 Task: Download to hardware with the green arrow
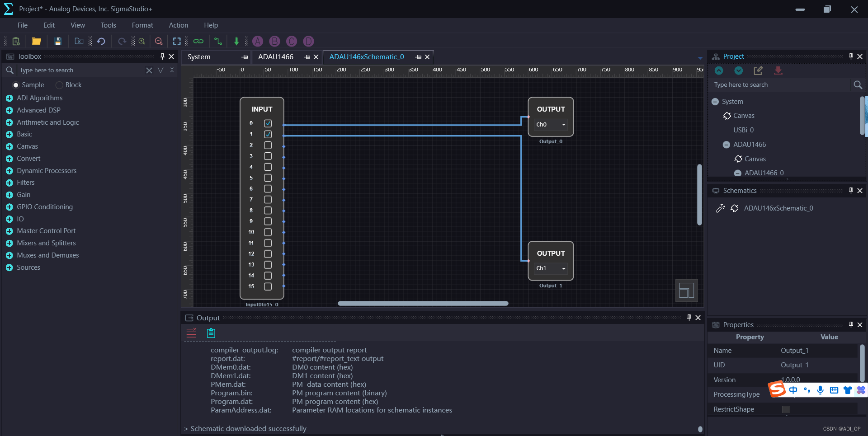pos(236,41)
